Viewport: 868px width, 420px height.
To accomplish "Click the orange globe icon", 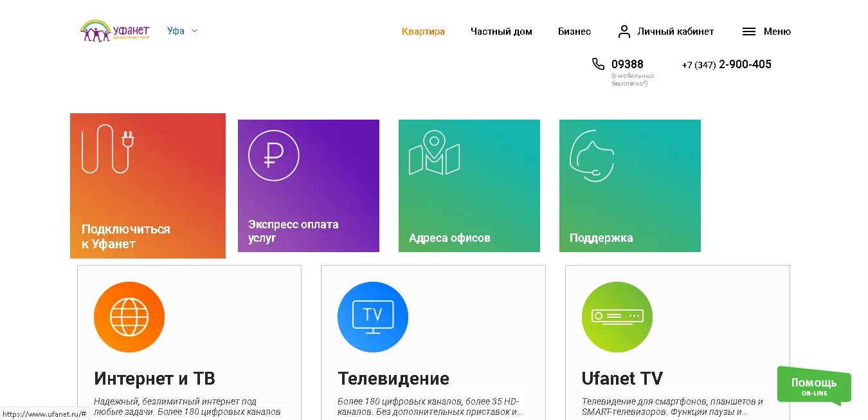I will pyautogui.click(x=129, y=317).
